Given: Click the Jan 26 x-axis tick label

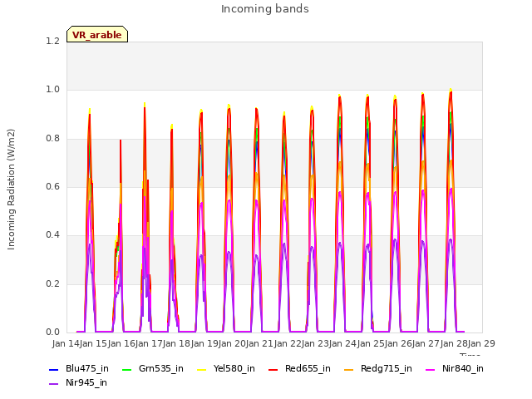Looking at the screenshot, I should pyautogui.click(x=398, y=343).
